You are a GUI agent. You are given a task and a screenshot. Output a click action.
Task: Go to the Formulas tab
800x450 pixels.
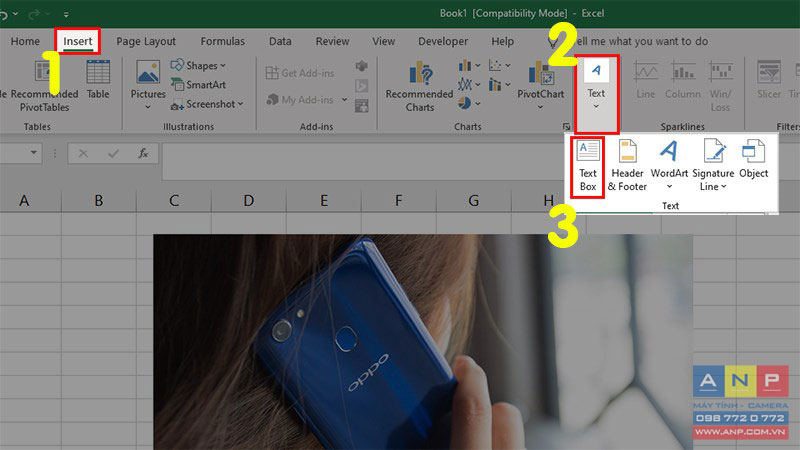point(222,41)
